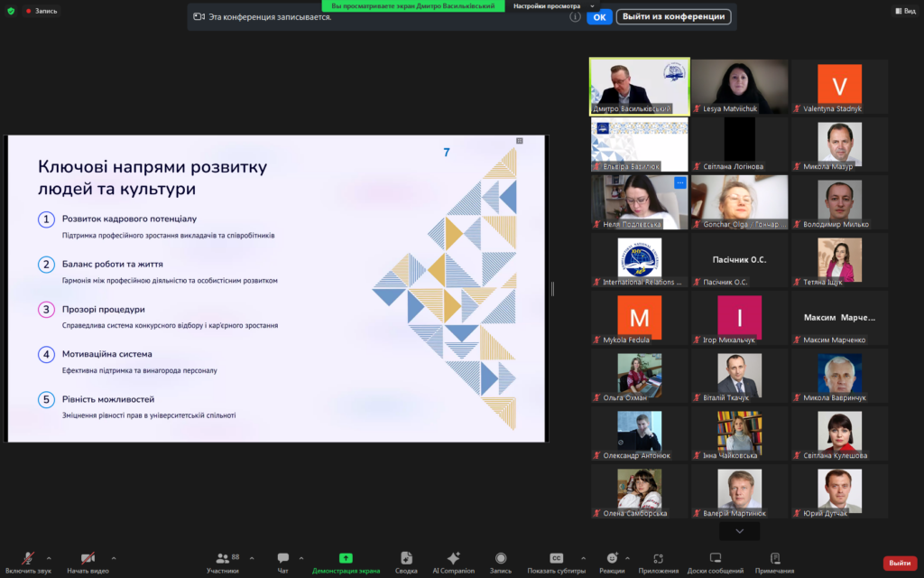Viewport: 924px width, 578px height.
Task: Click the Запись record icon
Action: 500,559
